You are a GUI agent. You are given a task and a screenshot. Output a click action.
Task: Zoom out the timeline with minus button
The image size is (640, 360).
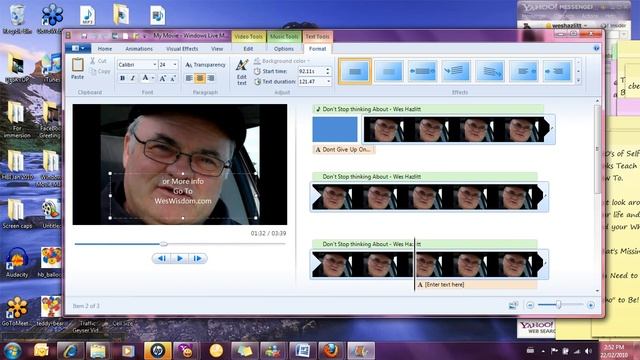[x=530, y=305]
